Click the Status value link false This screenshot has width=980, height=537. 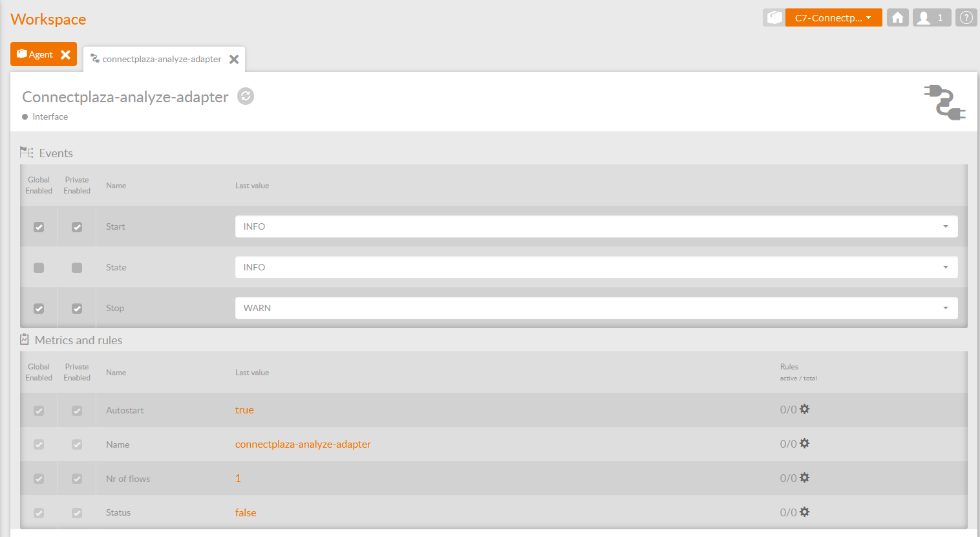tap(246, 512)
